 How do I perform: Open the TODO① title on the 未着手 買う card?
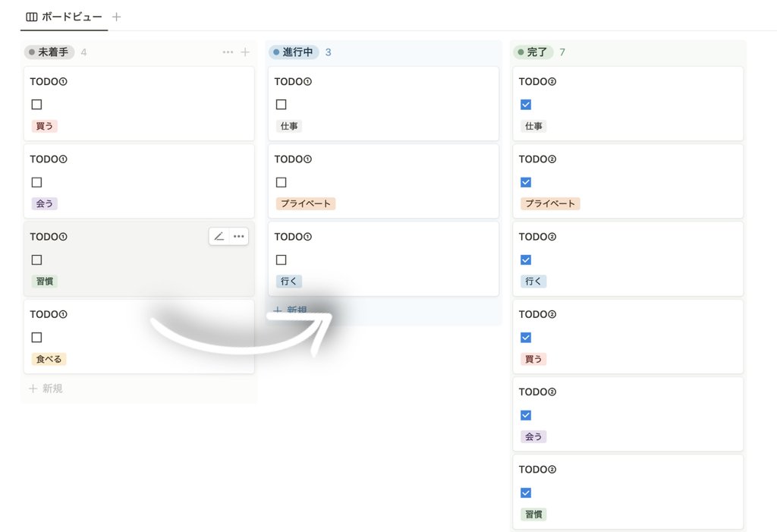[49, 82]
